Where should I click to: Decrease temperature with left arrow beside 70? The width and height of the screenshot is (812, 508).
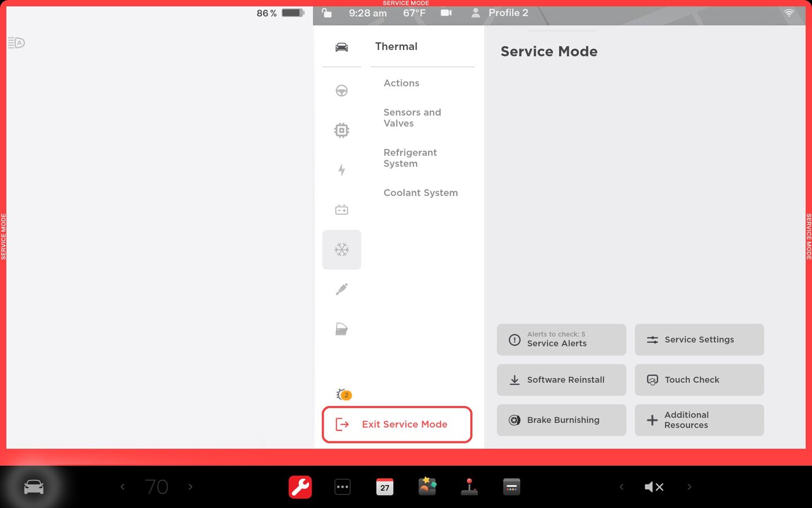coord(122,487)
